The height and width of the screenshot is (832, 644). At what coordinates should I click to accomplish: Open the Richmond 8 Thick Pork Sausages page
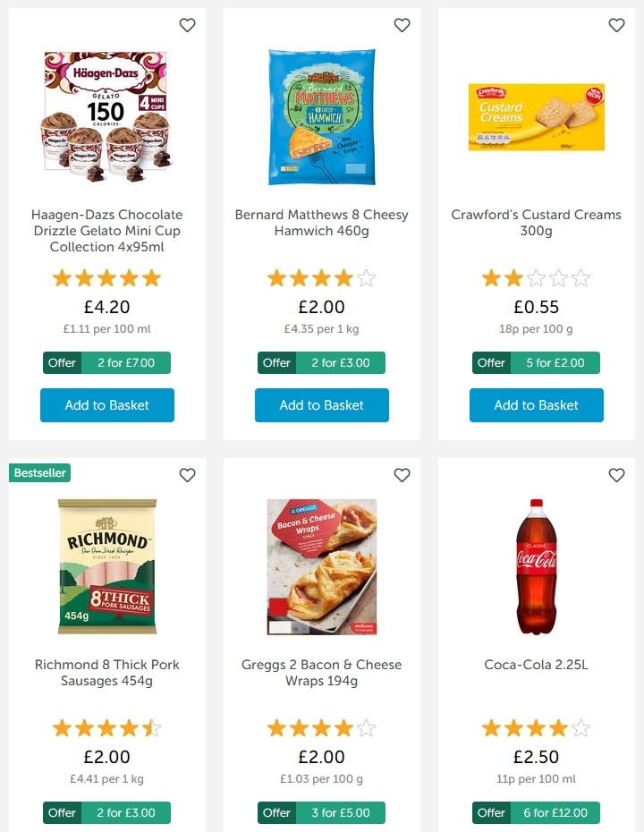coord(106,673)
